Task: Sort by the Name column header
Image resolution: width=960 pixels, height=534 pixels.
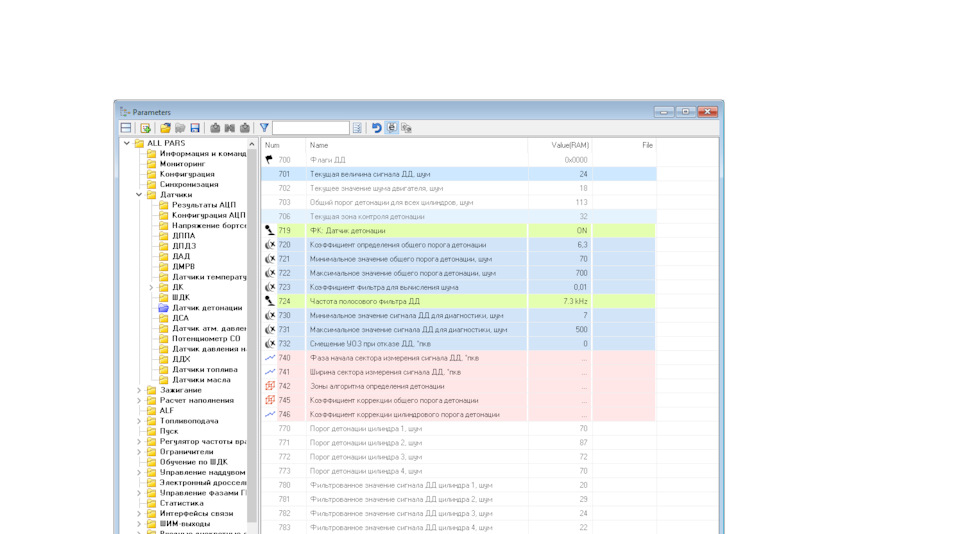Action: point(416,145)
